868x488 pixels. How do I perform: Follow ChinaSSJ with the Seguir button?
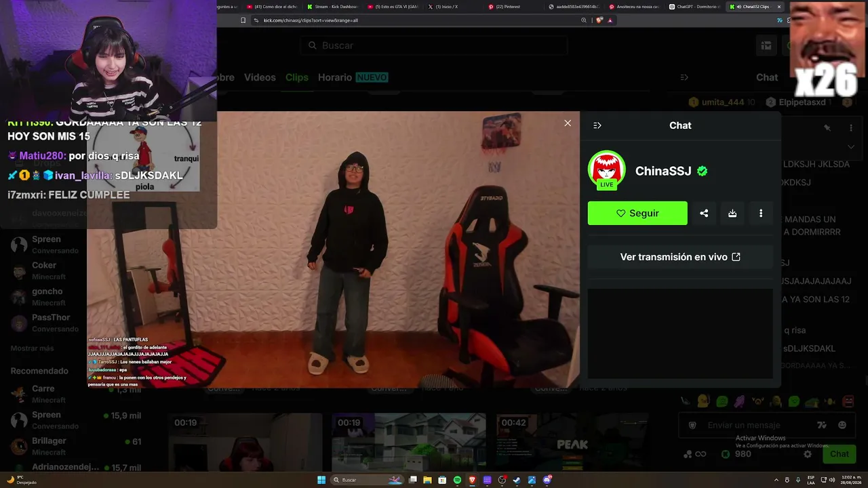click(637, 213)
